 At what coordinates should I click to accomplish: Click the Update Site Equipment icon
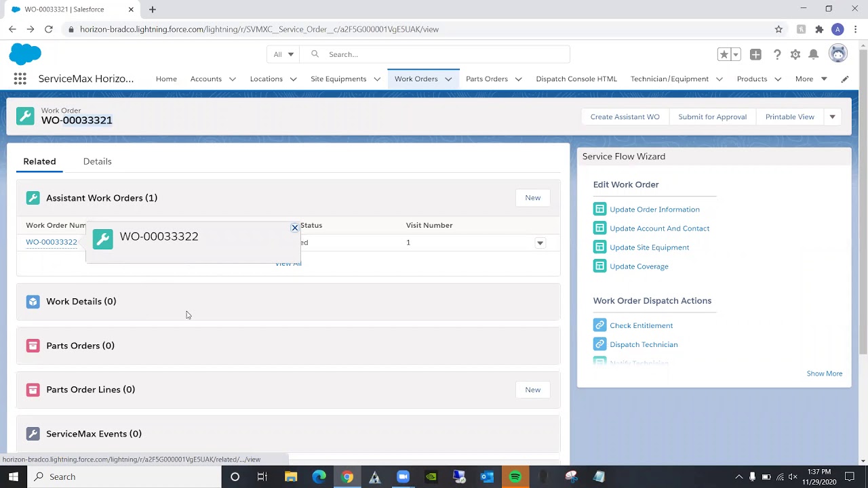pos(599,247)
